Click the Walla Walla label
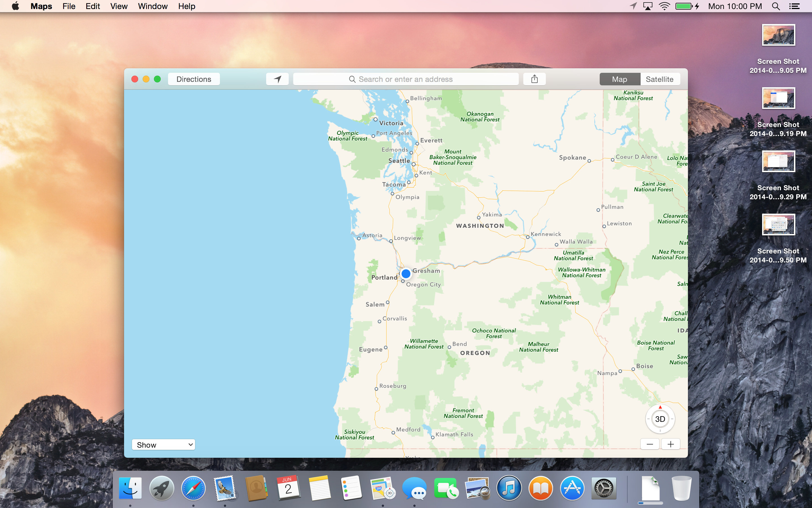Image resolution: width=812 pixels, height=508 pixels. [x=576, y=242]
